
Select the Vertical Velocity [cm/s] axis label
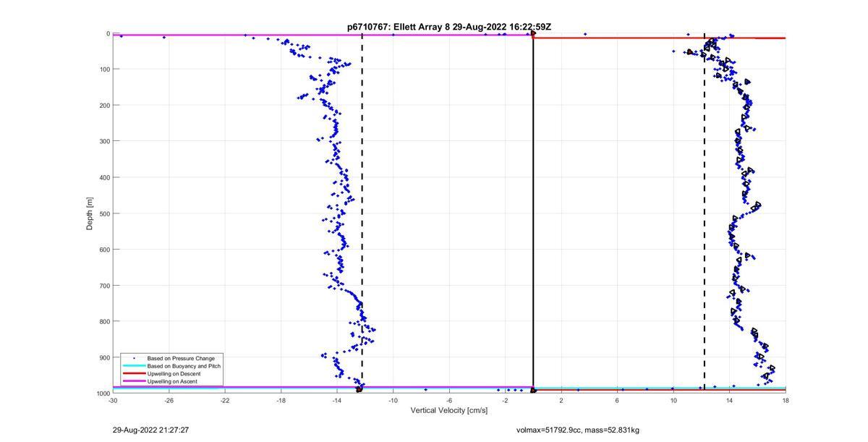click(x=448, y=411)
